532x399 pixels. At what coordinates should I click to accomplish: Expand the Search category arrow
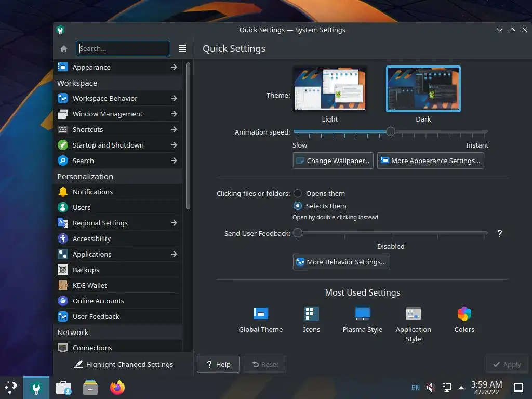pyautogui.click(x=174, y=161)
